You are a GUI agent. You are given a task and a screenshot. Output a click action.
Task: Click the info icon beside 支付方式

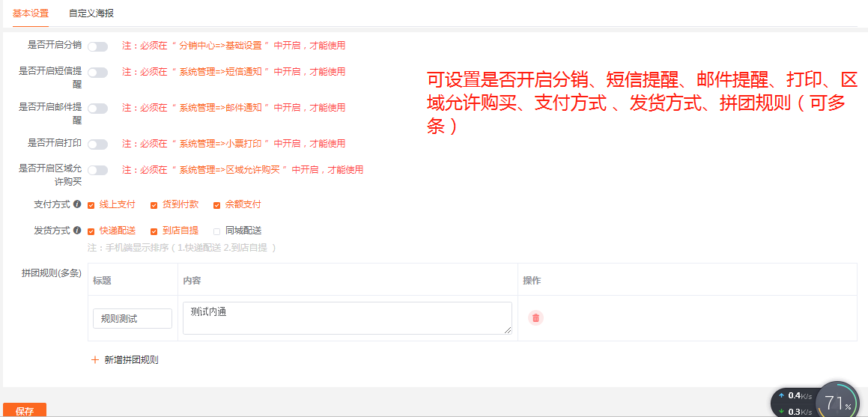pos(77,204)
